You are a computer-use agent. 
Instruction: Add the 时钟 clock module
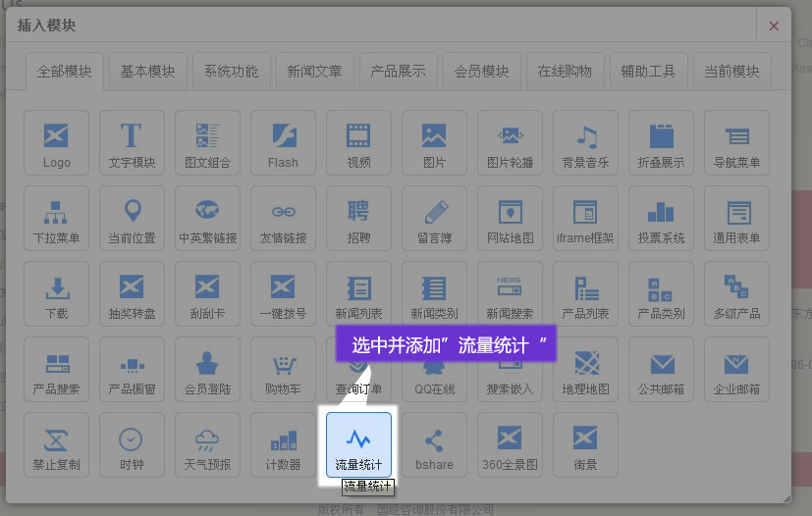coord(133,444)
